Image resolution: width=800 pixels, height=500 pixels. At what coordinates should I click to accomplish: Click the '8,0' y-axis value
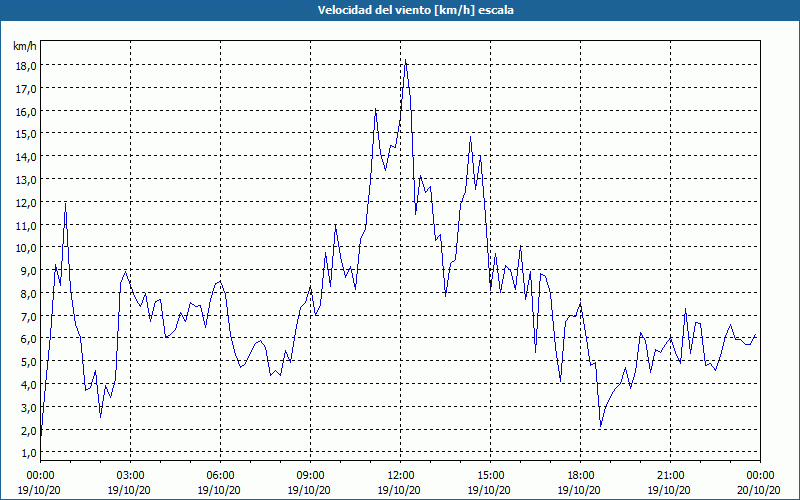[29, 294]
